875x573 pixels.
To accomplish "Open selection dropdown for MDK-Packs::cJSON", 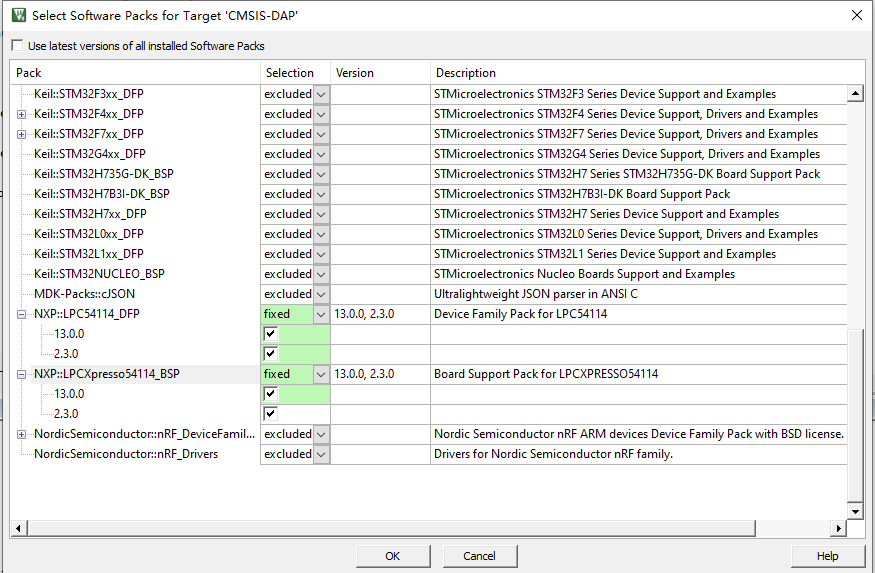I will click(321, 294).
